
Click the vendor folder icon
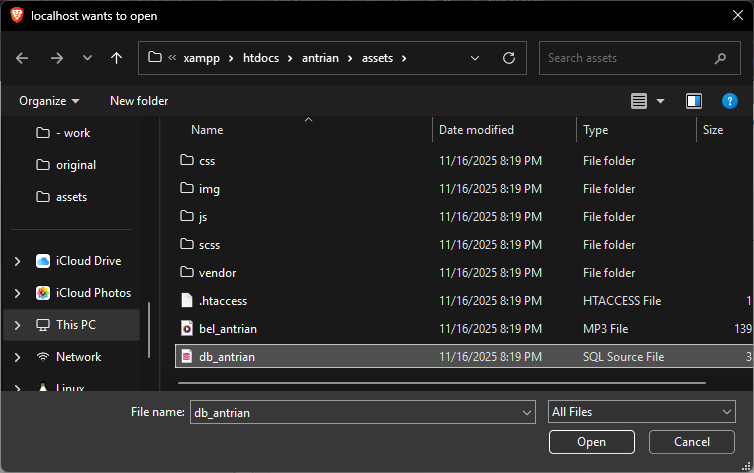point(186,273)
